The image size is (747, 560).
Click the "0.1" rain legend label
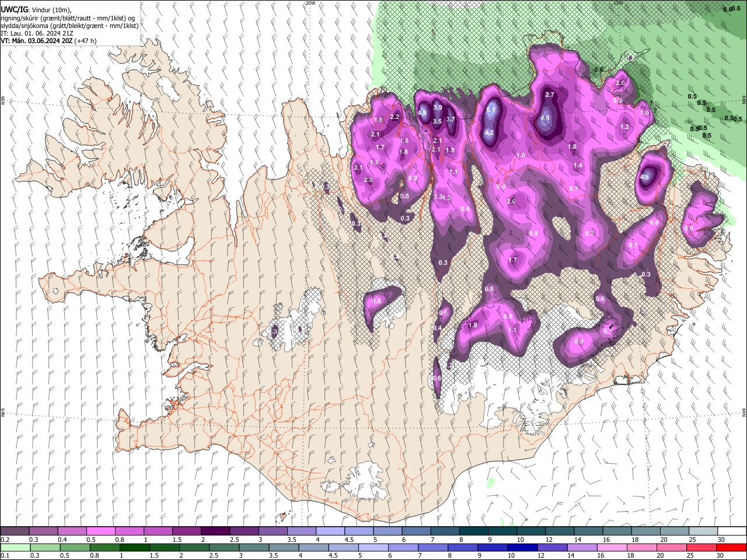[x=5, y=556]
